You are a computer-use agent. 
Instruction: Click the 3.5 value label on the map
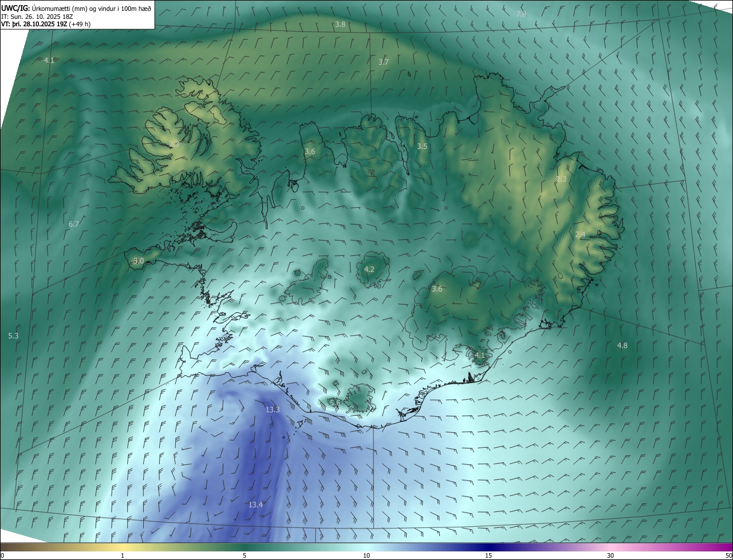point(422,147)
